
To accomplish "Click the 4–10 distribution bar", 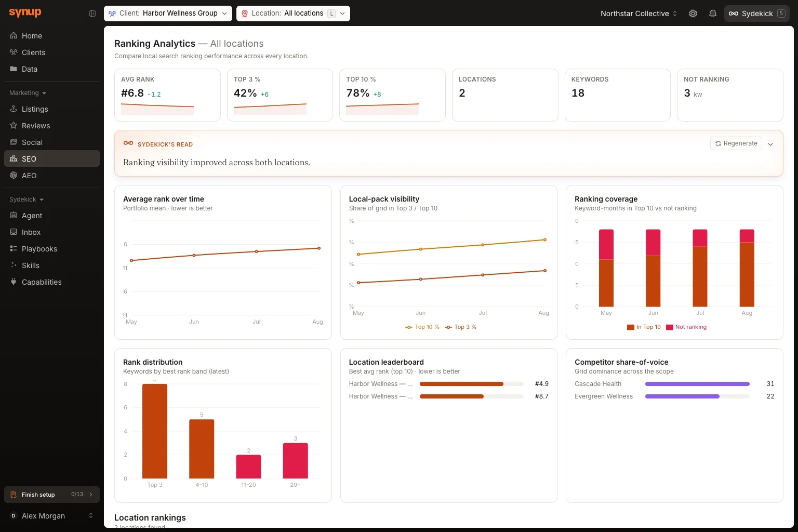I will (202, 449).
